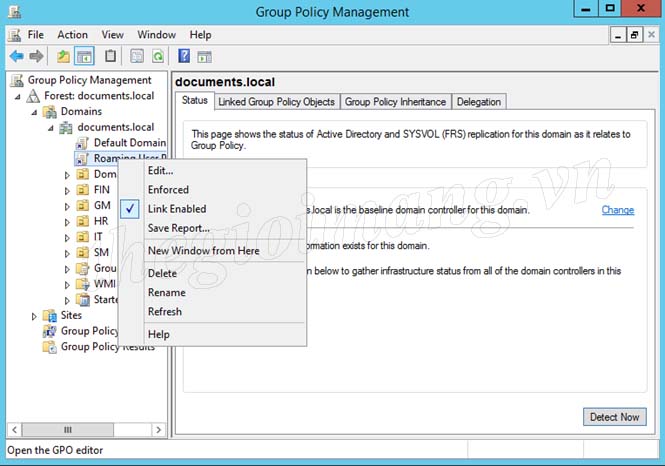This screenshot has height=466, width=665.
Task: Switch to Linked Group Policy Objects tab
Action: [x=277, y=102]
